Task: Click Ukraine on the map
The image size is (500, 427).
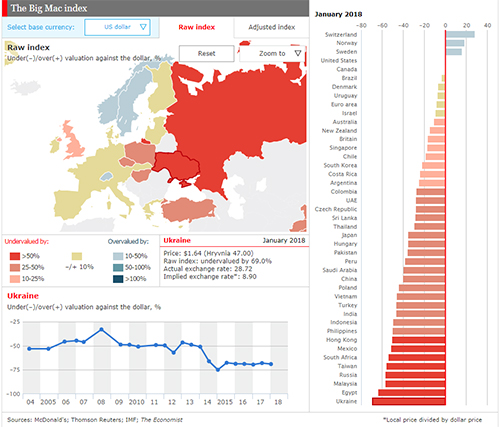Action: point(177,165)
